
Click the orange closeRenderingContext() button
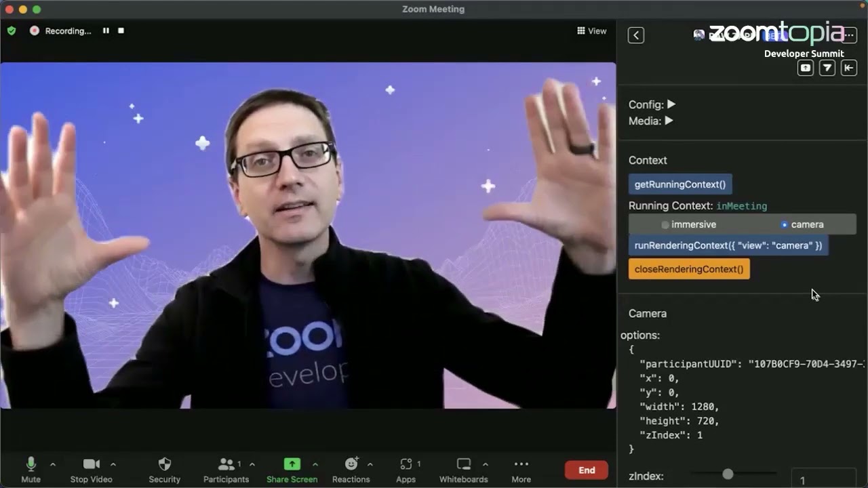point(689,269)
